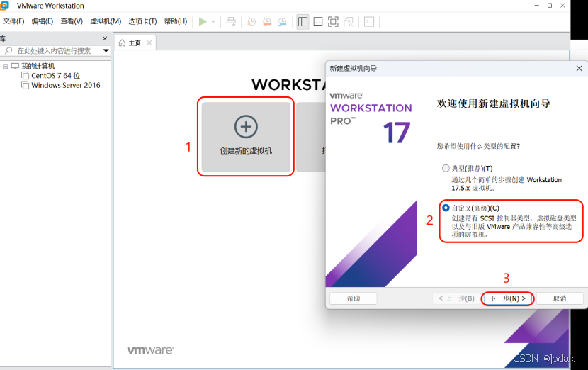Click the plus icon on create VM tile
This screenshot has height=370, width=588.
246,127
